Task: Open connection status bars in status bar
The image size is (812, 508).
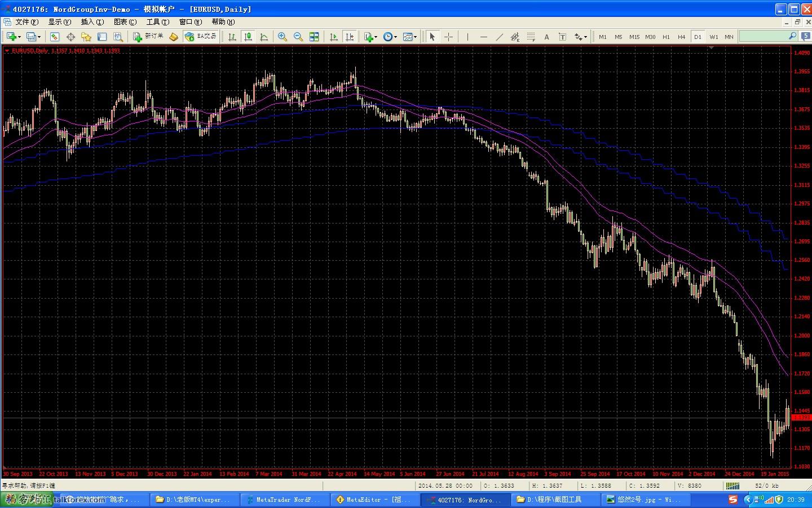Action: 732,485
